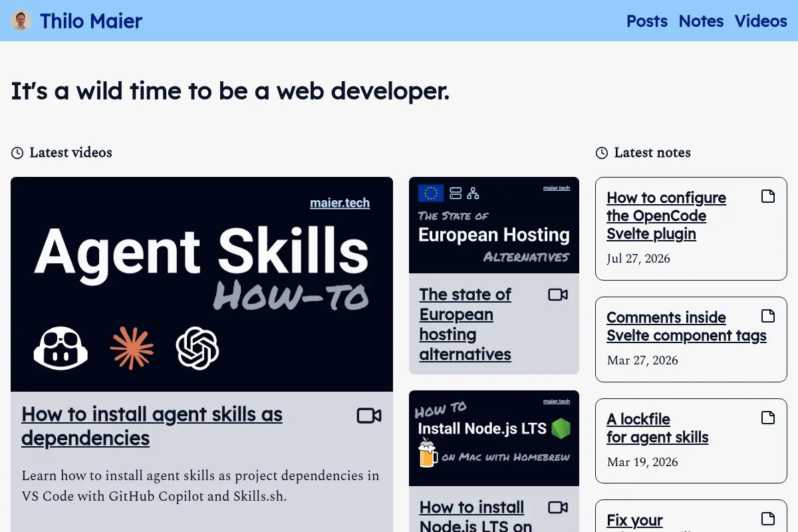Open the Install Node.js LTS thumbnail
Viewport: 798px width, 532px height.
[x=494, y=438]
